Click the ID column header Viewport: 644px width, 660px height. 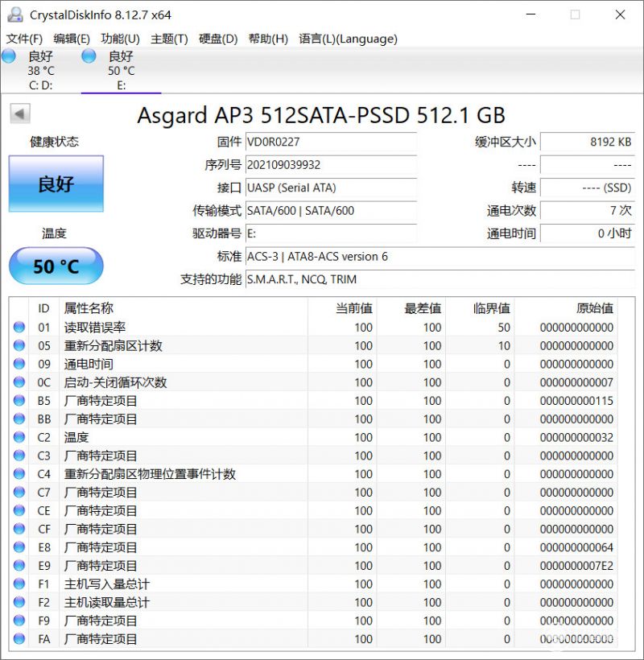point(43,308)
